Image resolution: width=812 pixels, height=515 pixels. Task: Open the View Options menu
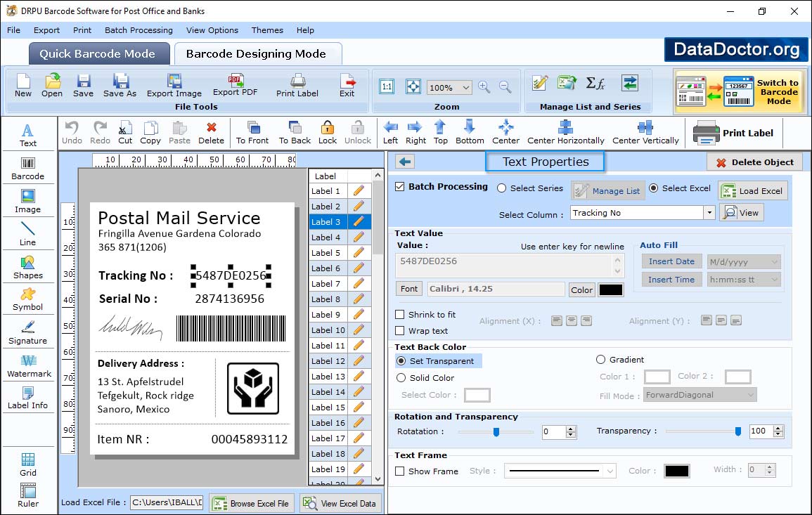[212, 30]
